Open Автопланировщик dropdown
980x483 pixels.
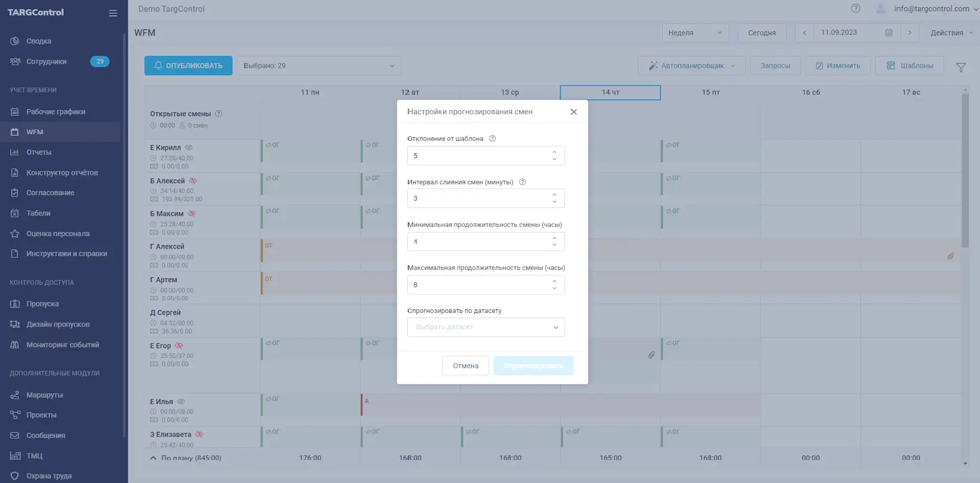(692, 65)
